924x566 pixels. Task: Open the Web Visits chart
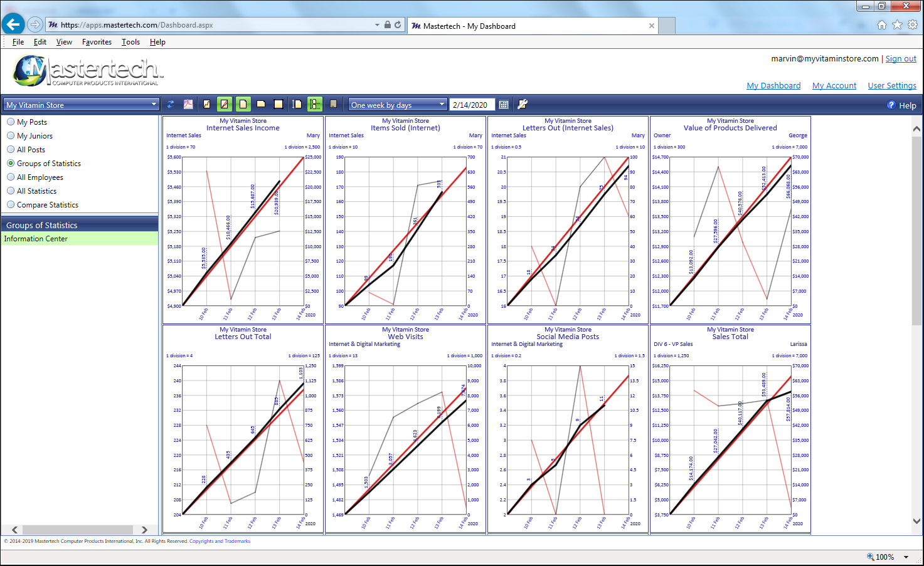pos(405,428)
